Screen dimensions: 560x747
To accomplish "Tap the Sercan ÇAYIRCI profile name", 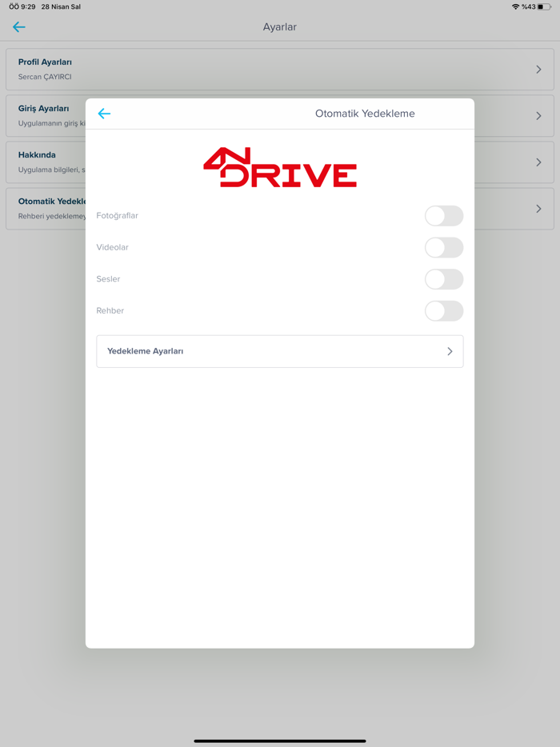I will (x=45, y=77).
